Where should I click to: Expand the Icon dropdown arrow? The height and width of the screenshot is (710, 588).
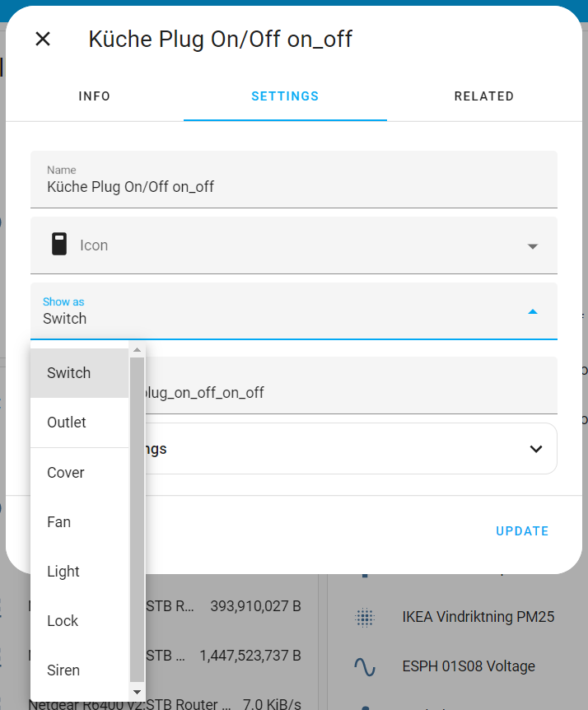coord(533,245)
